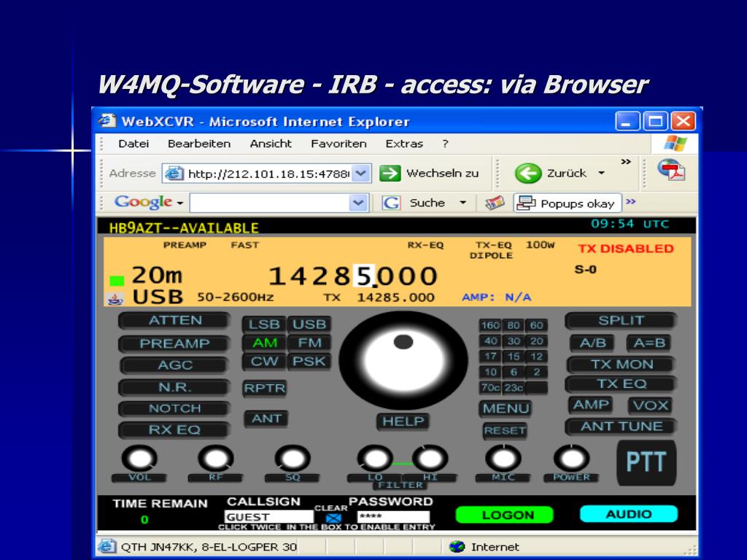Click the CALLSIGN input field
This screenshot has height=560, width=747.
tap(268, 517)
